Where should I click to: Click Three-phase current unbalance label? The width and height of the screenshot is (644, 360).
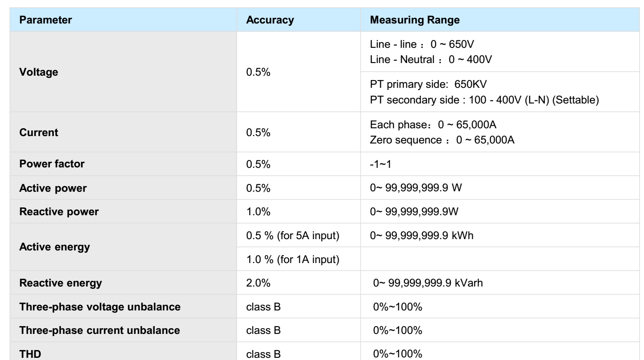[99, 330]
